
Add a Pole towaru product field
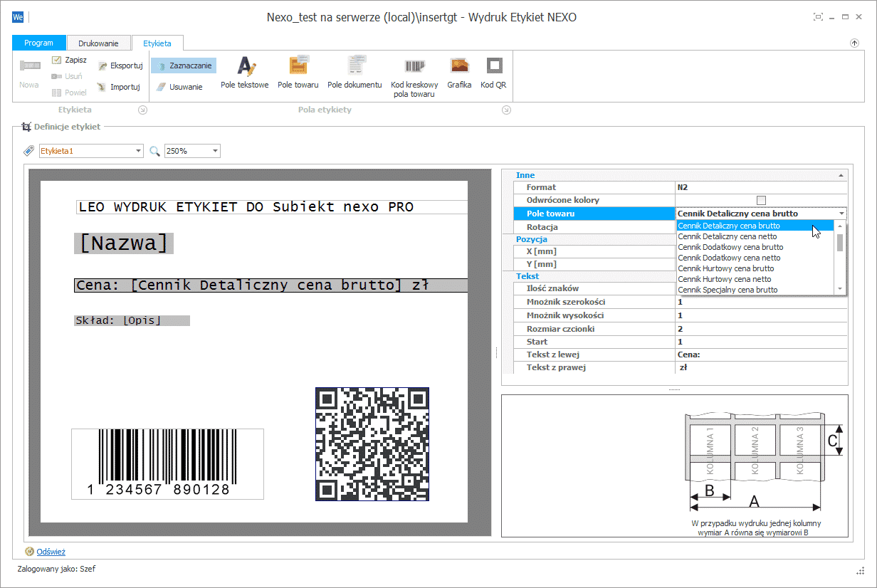(298, 73)
